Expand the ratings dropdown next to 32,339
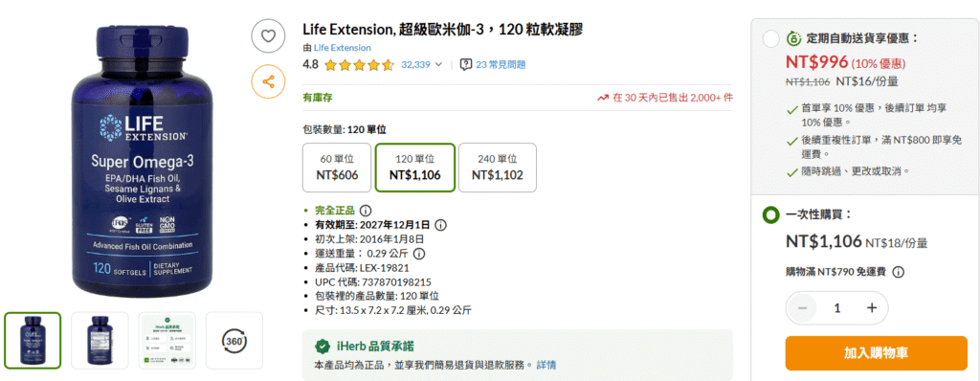 pos(438,64)
